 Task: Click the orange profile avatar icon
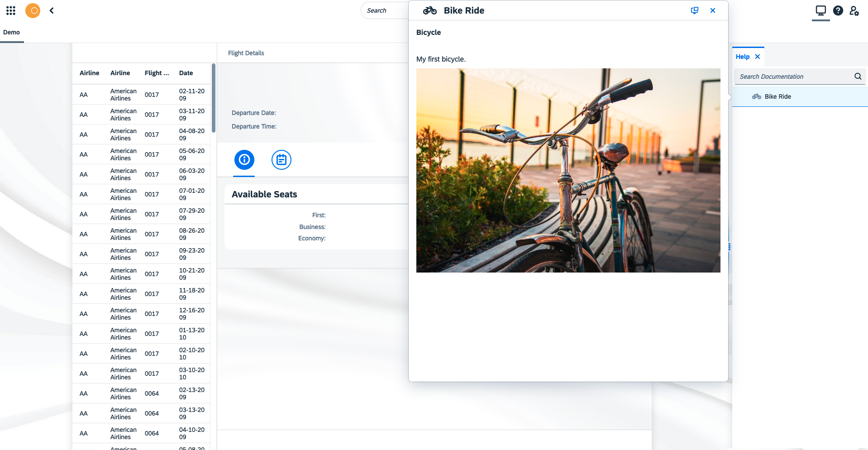32,10
